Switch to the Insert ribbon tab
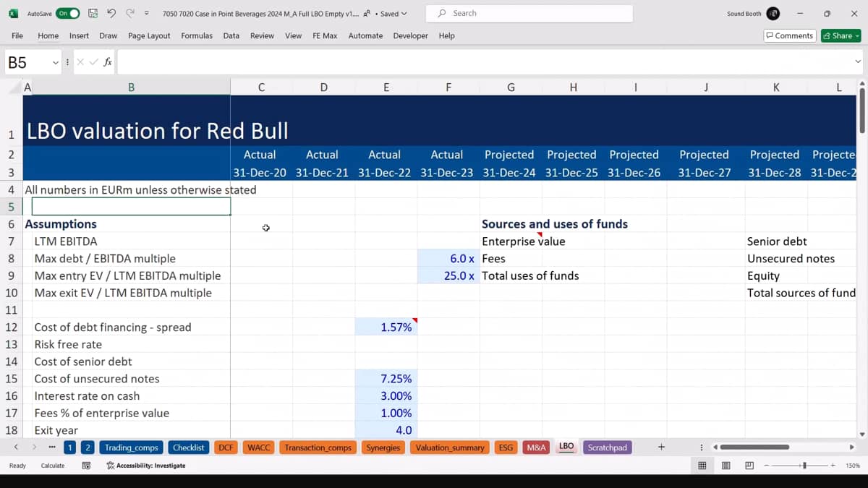Image resolution: width=868 pixels, height=488 pixels. pos(79,35)
